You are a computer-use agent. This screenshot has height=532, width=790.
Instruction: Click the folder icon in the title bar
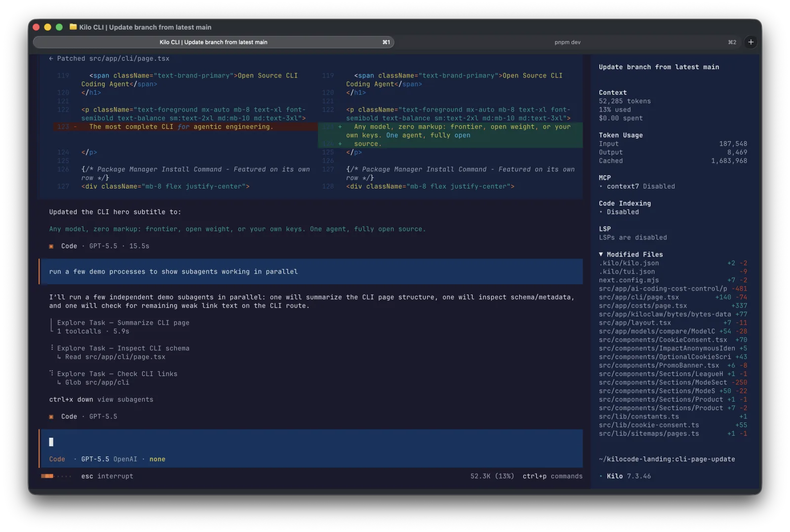coord(73,27)
